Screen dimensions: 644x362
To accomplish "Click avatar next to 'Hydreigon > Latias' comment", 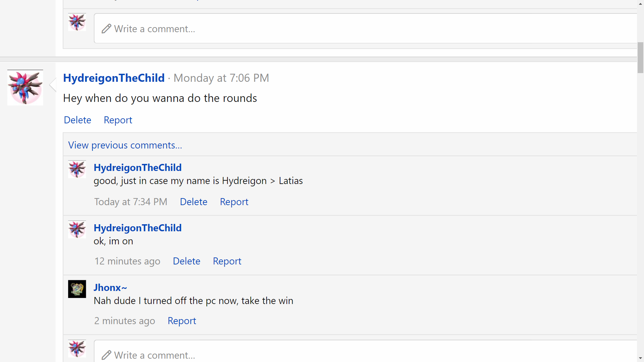I will click(77, 169).
